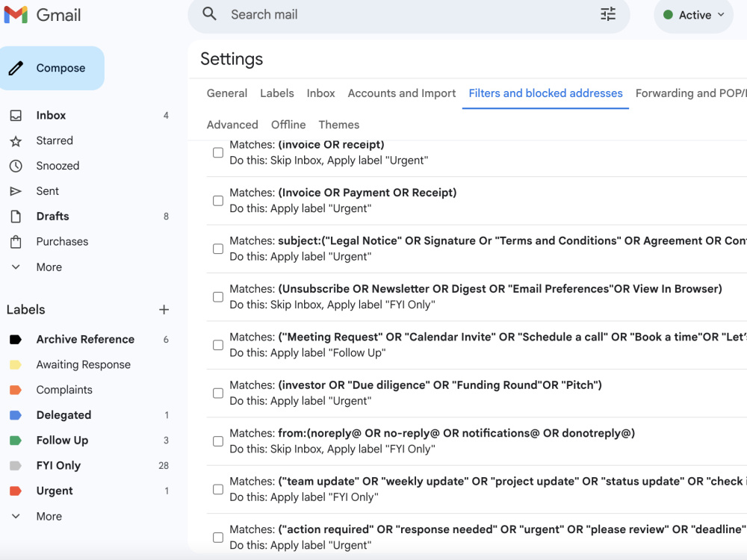Switch to the General settings tab
This screenshot has height=560, width=747.
click(x=227, y=93)
